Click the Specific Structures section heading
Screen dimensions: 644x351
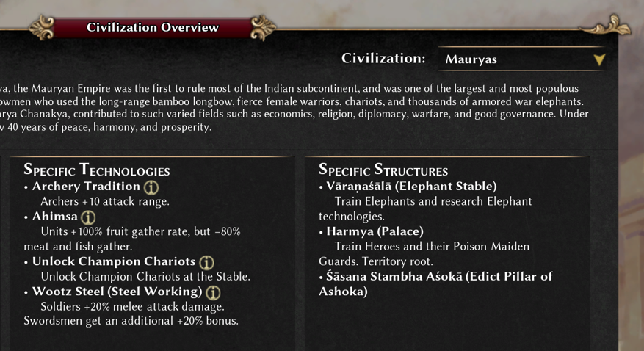(x=383, y=170)
